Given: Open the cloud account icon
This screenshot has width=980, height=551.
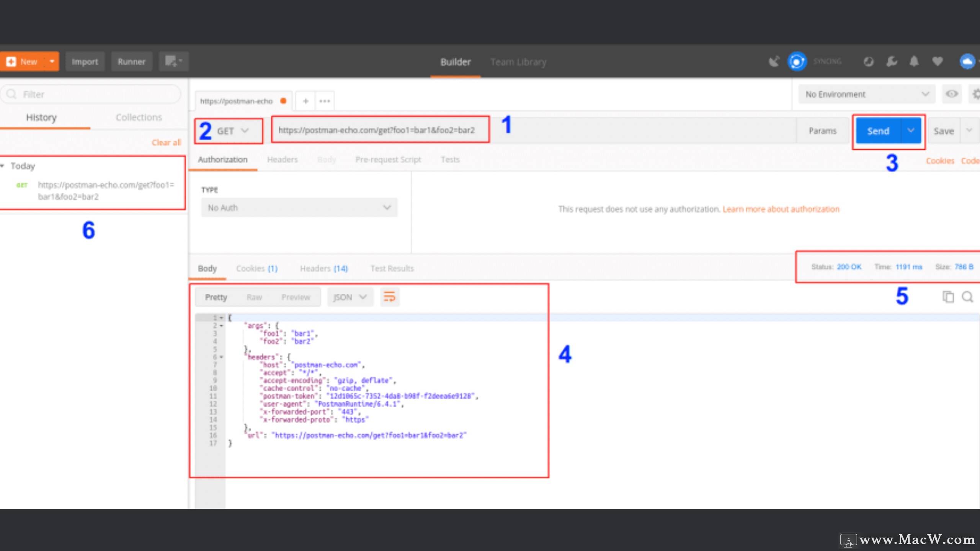Looking at the screenshot, I should (x=967, y=61).
